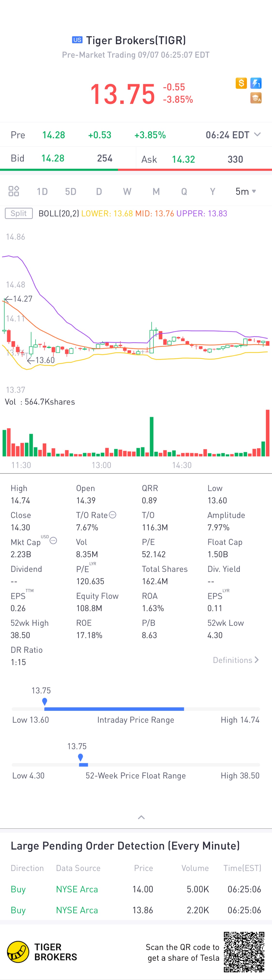Tap the info icon next to Mkt Cap
The height and width of the screenshot is (980, 272).
[x=54, y=541]
